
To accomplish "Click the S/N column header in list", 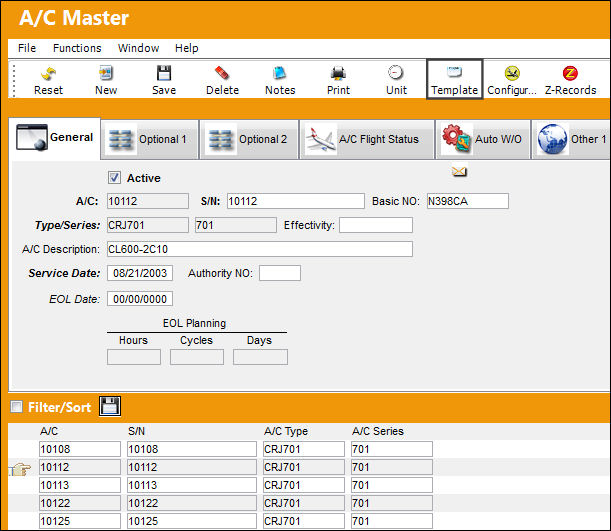I will 136,431.
